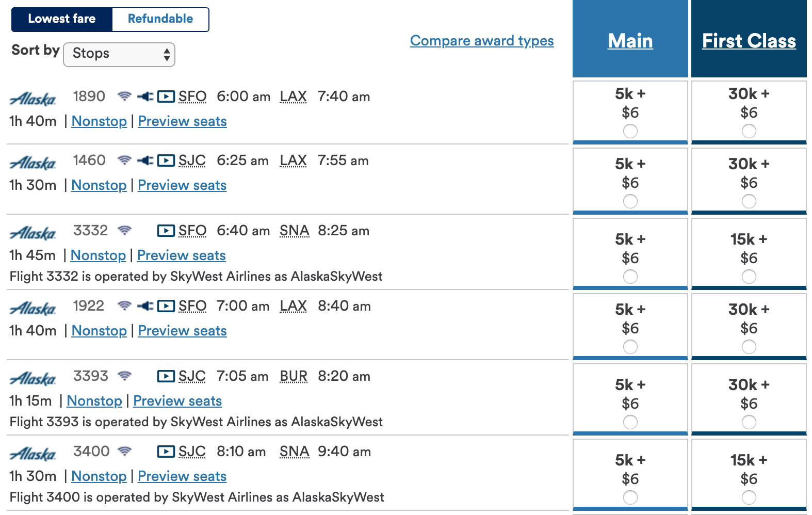Click the Alaska logo beside flight 1890

coord(33,99)
